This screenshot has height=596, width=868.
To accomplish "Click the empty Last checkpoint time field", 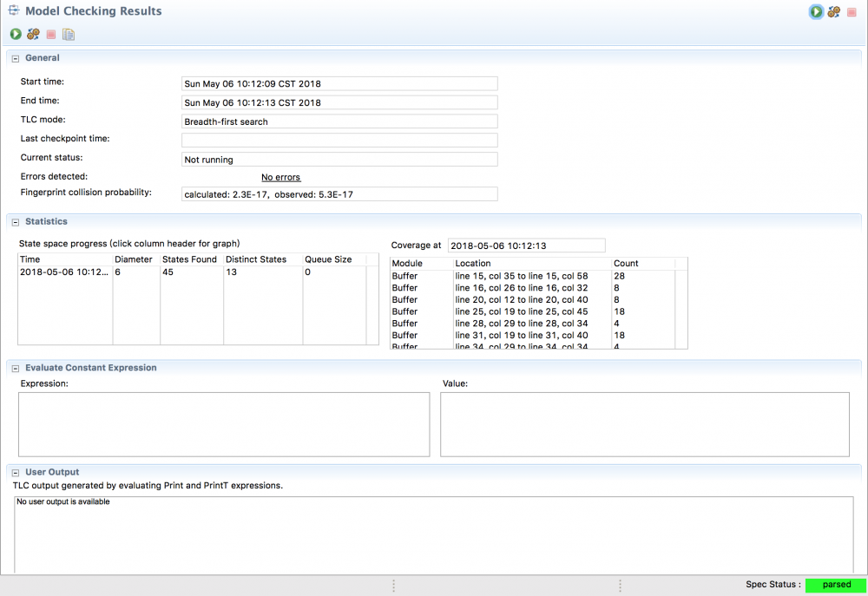I will point(339,140).
